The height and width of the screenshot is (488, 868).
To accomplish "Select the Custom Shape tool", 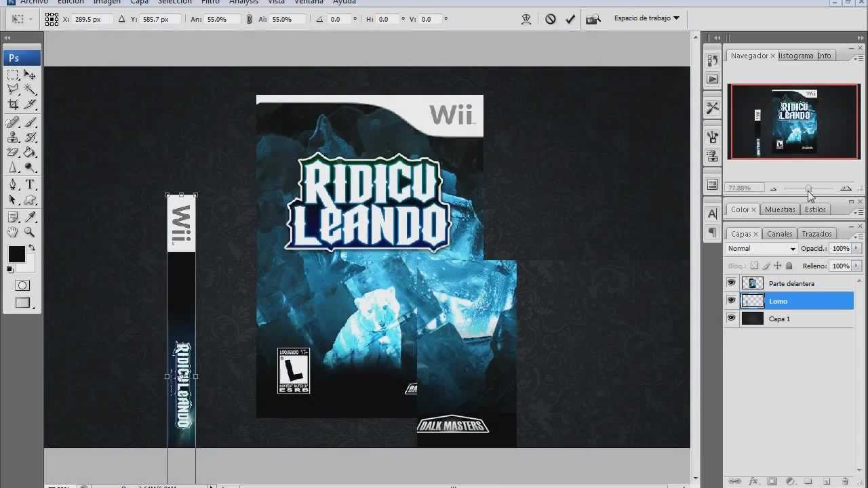I will pyautogui.click(x=30, y=200).
